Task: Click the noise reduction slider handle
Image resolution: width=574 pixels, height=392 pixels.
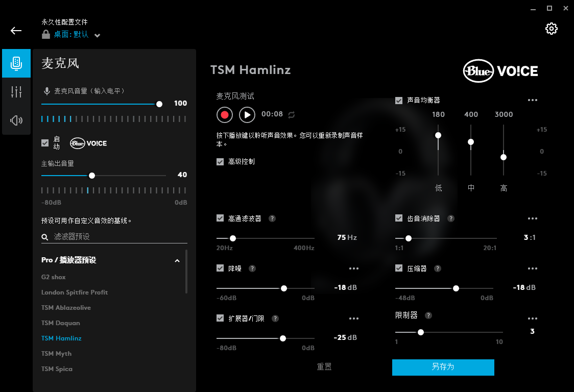Action: (284, 288)
